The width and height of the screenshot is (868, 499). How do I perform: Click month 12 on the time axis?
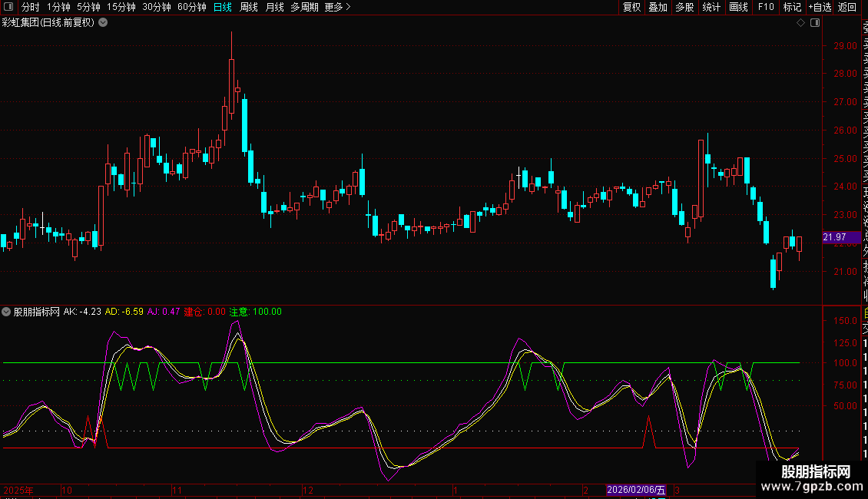[308, 490]
